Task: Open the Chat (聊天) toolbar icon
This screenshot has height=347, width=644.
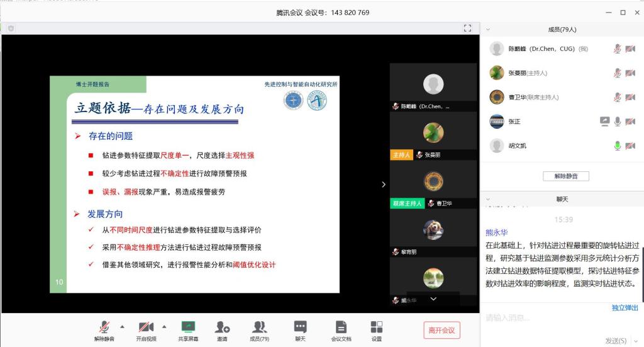Action: coord(300,327)
